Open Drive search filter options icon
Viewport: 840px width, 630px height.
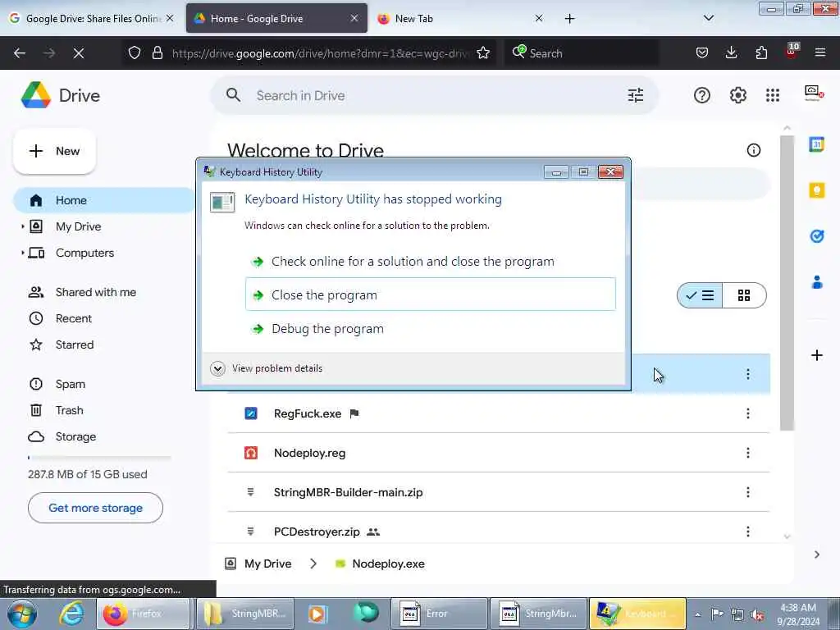click(x=636, y=95)
